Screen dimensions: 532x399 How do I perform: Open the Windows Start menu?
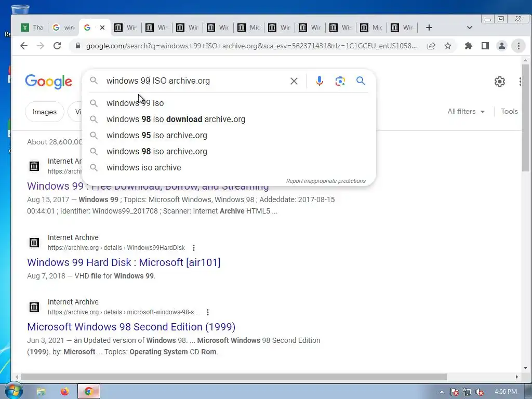pyautogui.click(x=14, y=391)
